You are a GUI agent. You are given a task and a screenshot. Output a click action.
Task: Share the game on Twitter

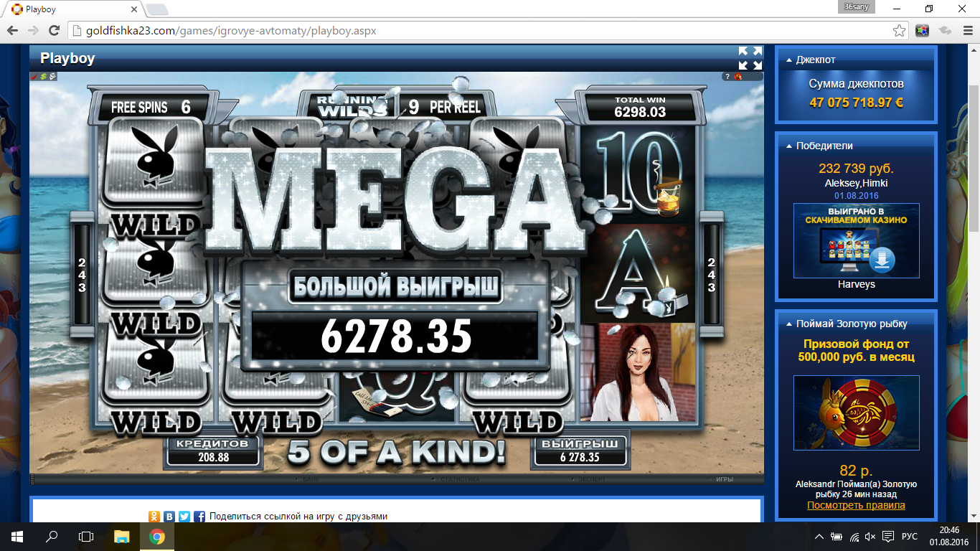pos(184,516)
